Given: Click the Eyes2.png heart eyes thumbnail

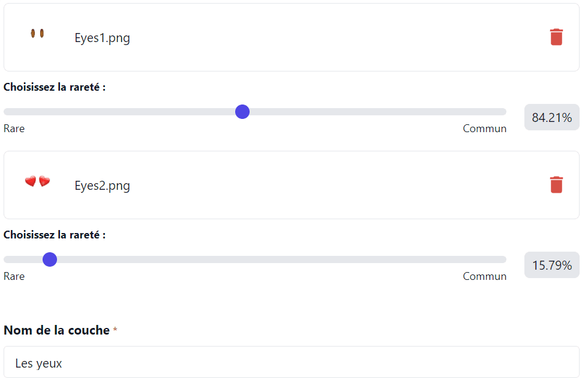Looking at the screenshot, I should coord(37,181).
